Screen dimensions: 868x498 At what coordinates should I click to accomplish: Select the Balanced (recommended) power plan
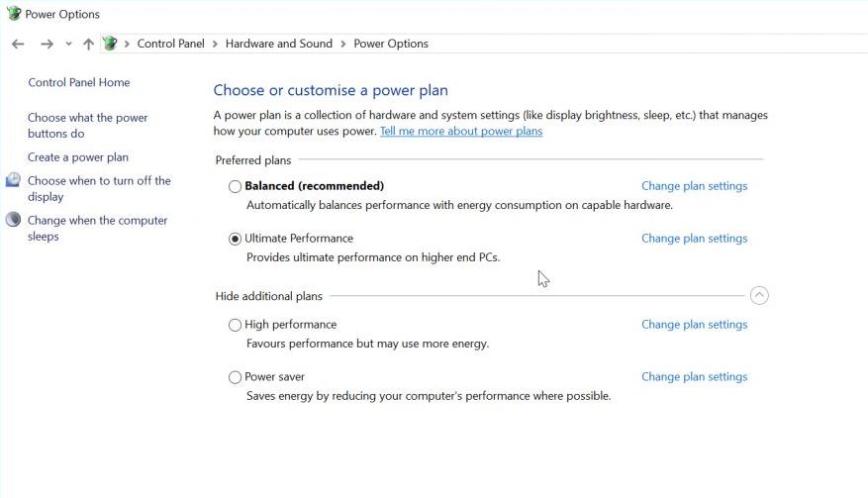[x=235, y=186]
